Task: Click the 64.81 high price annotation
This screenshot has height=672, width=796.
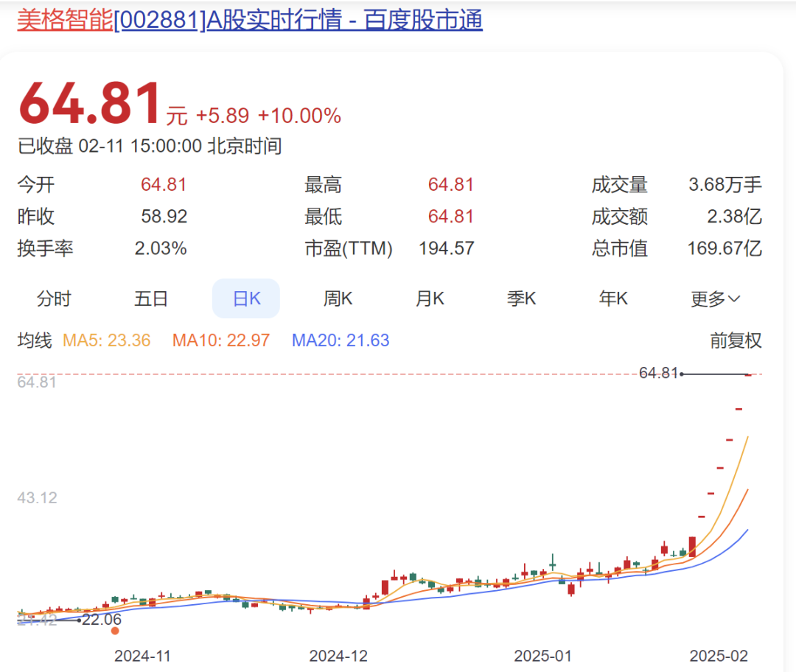Action: (x=658, y=373)
